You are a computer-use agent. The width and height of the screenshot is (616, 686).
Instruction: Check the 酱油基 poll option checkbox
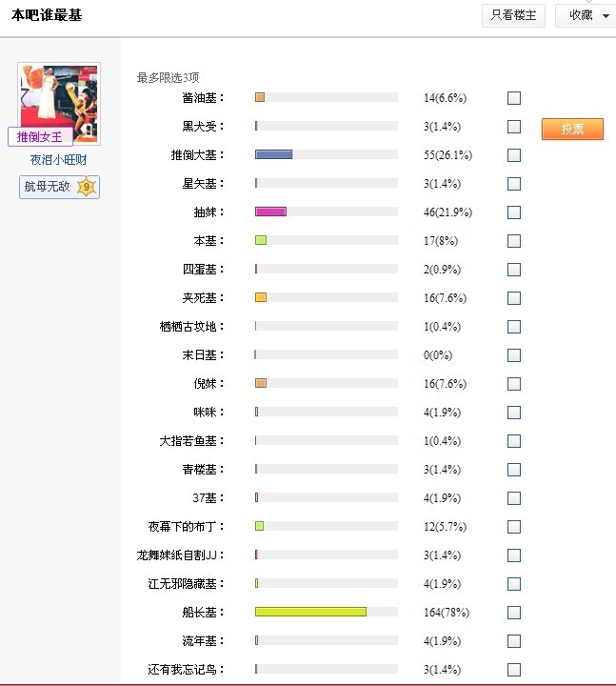point(514,97)
